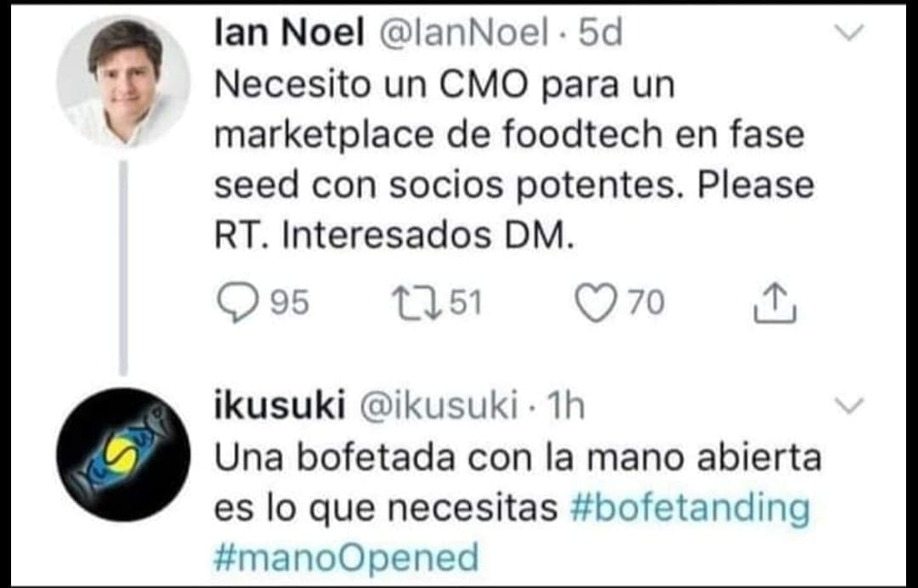The height and width of the screenshot is (588, 918).
Task: Open the 5d timestamp of the tweet
Action: (x=600, y=33)
